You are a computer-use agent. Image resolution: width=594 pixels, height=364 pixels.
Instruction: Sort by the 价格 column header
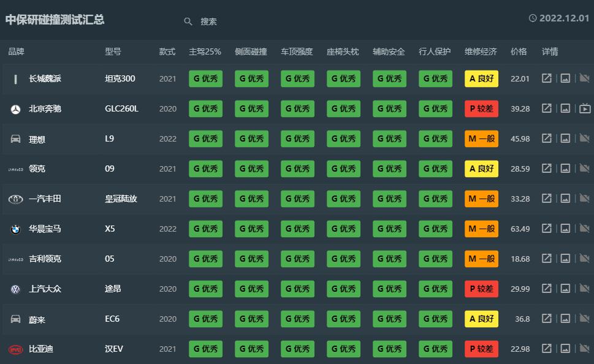click(519, 51)
